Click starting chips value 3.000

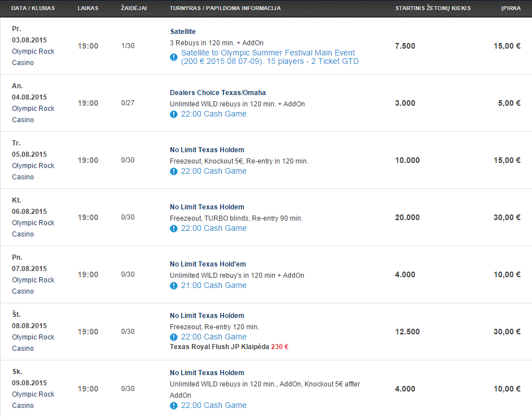(405, 103)
